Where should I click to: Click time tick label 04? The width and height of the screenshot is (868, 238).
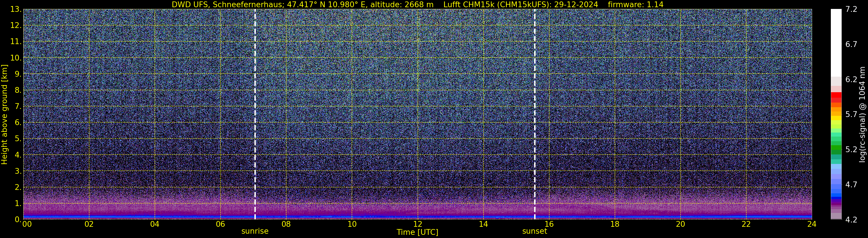click(155, 224)
